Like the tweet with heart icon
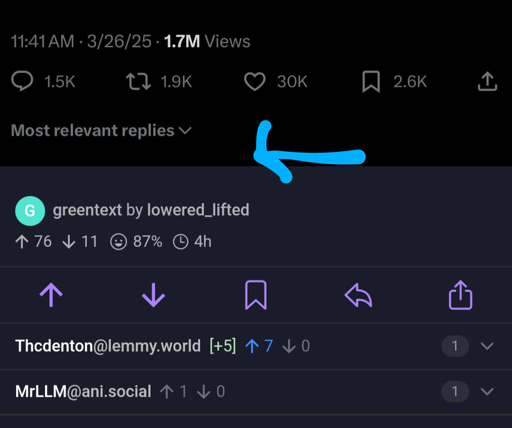The image size is (512, 428). pyautogui.click(x=255, y=82)
